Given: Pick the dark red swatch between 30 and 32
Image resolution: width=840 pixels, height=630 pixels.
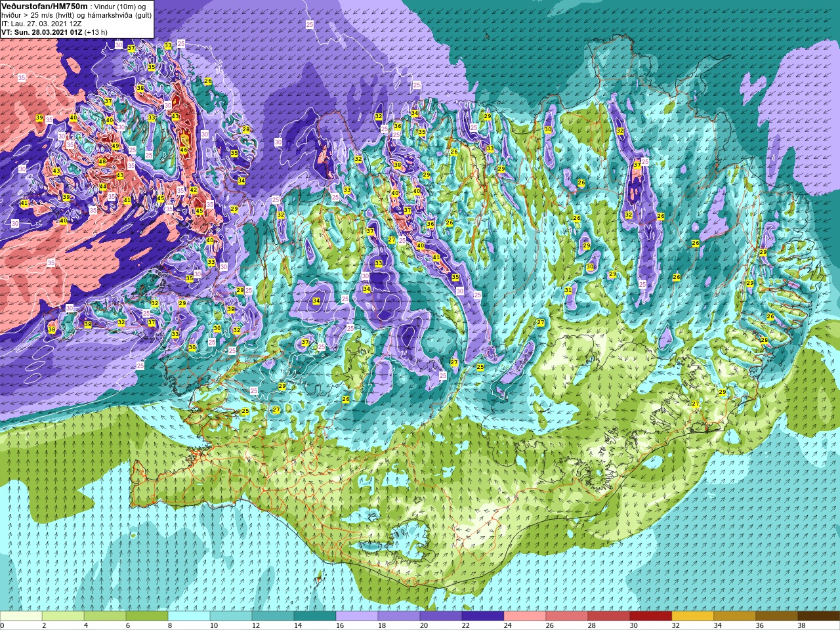Looking at the screenshot, I should pyautogui.click(x=651, y=616).
